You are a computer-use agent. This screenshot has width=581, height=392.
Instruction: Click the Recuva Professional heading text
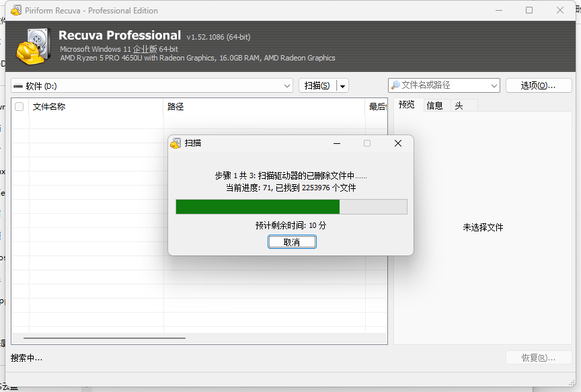click(120, 35)
